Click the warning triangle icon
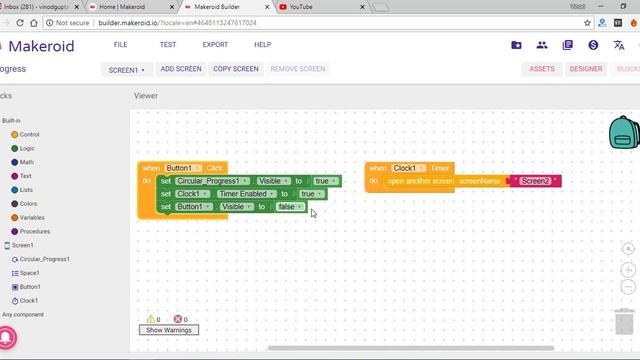Viewport: 640px width, 360px height. 151,319
